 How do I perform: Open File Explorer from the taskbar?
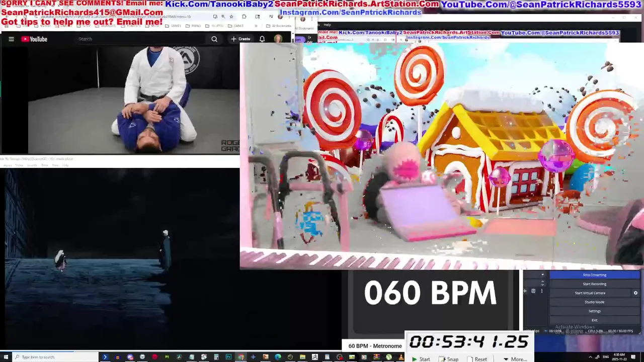(302, 357)
